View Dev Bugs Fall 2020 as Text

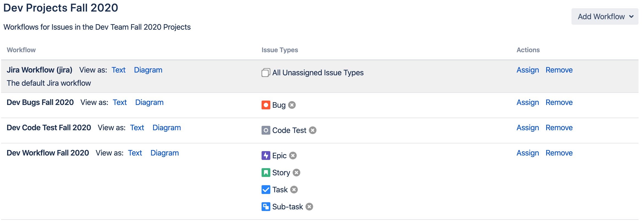point(120,102)
